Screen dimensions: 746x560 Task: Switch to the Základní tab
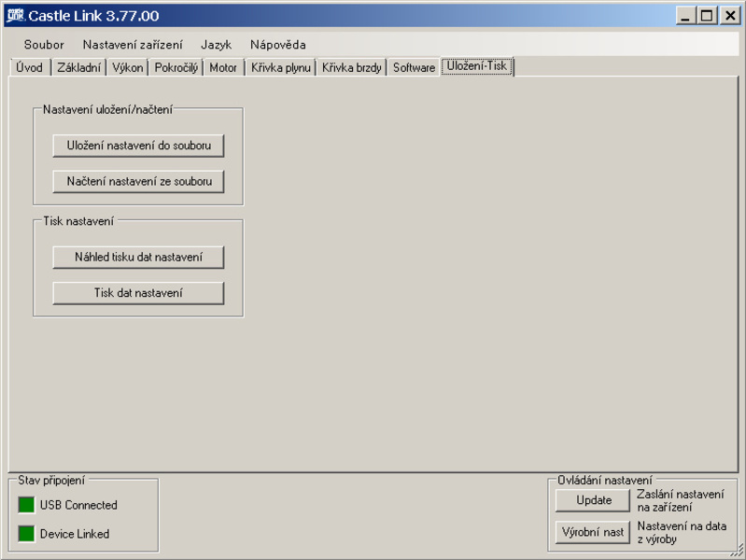pyautogui.click(x=79, y=67)
